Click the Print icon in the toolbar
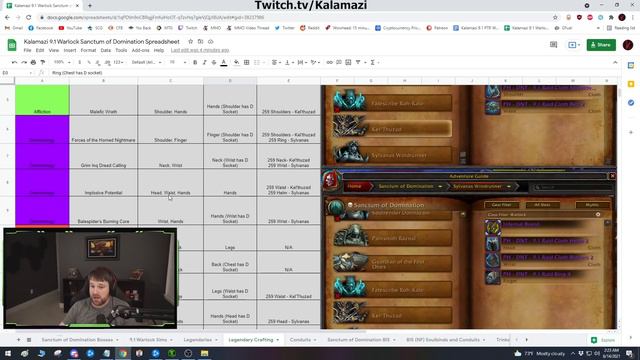Image resolution: width=640 pixels, height=360 pixels. (33, 62)
